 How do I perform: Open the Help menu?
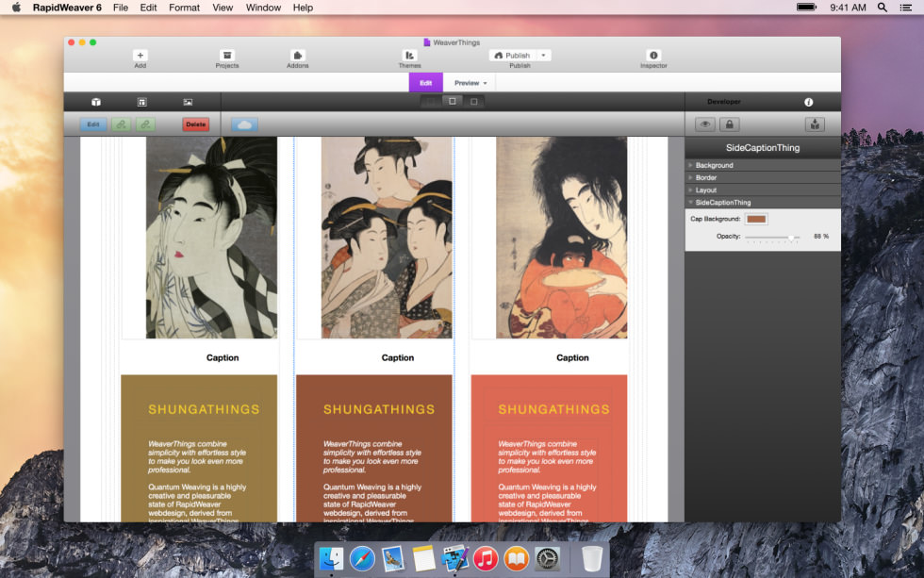click(303, 7)
